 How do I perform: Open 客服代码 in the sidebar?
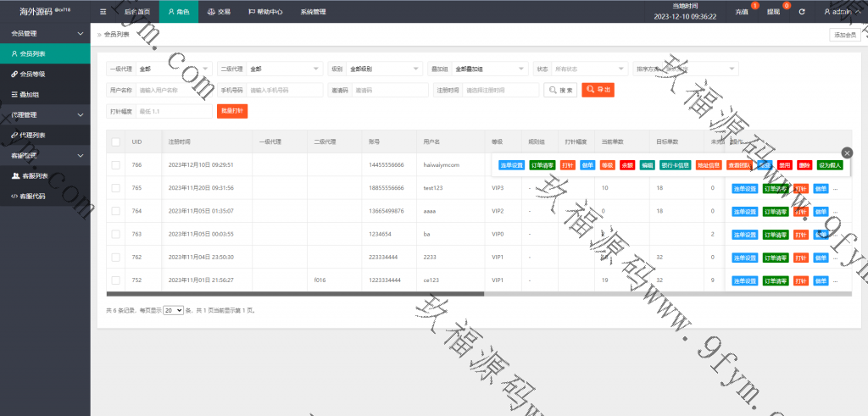click(x=34, y=196)
